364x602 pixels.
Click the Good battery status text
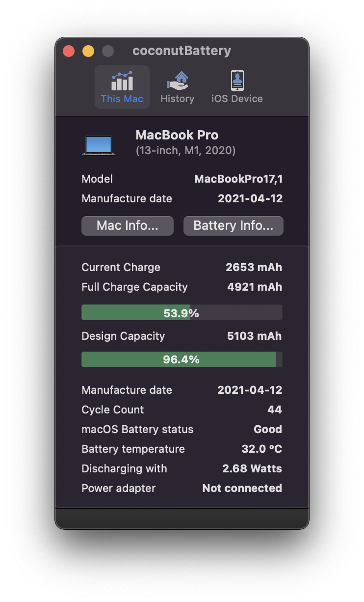[x=268, y=429]
